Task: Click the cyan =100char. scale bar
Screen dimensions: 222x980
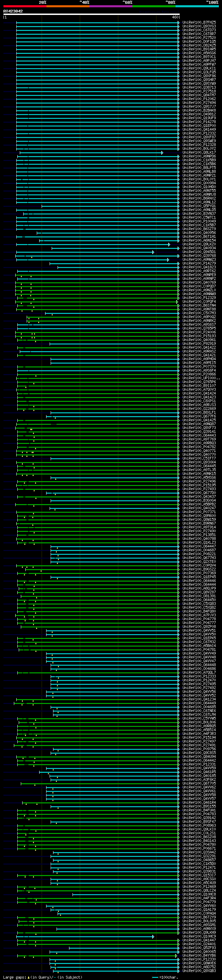Action: (x=155, y=977)
